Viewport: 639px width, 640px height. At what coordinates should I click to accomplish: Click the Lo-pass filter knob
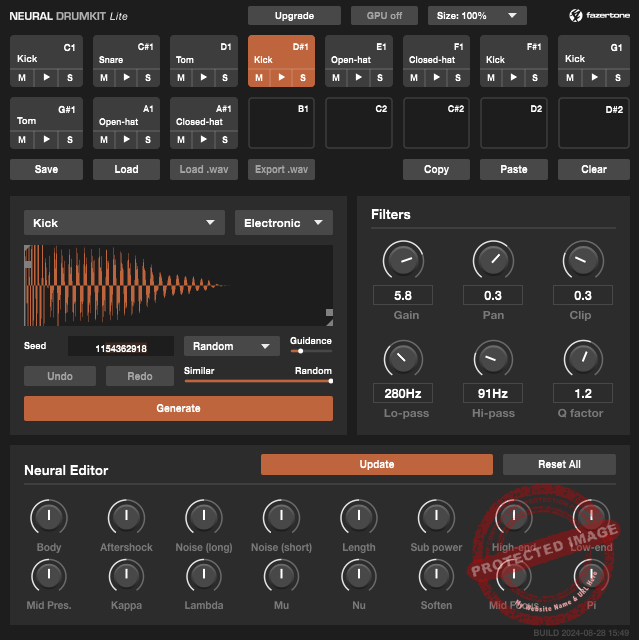tap(403, 359)
